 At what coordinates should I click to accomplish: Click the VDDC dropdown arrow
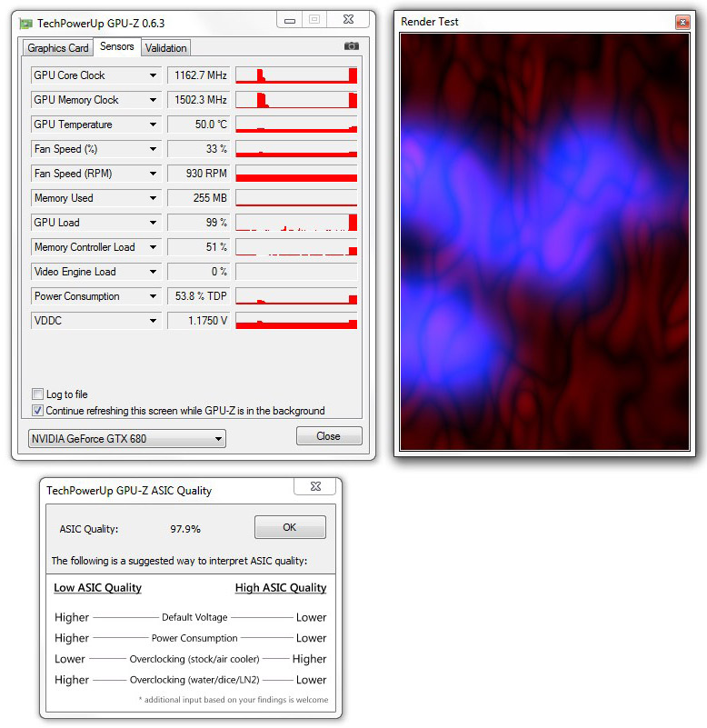pos(153,321)
